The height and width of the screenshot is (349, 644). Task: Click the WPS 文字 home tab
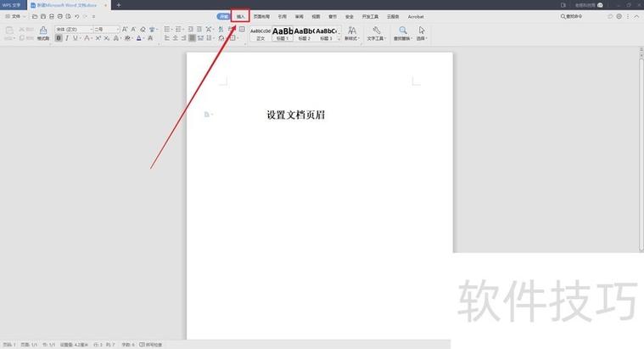[x=12, y=5]
